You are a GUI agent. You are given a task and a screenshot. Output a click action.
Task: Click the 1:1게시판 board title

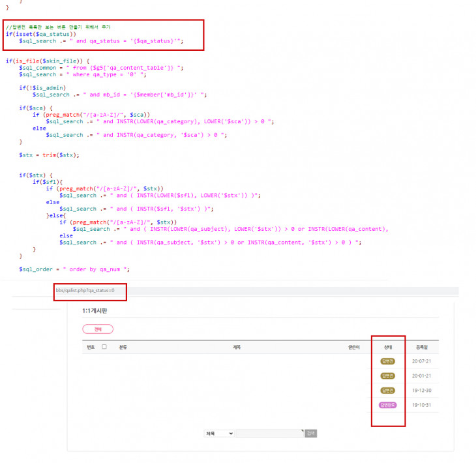pyautogui.click(x=95, y=310)
